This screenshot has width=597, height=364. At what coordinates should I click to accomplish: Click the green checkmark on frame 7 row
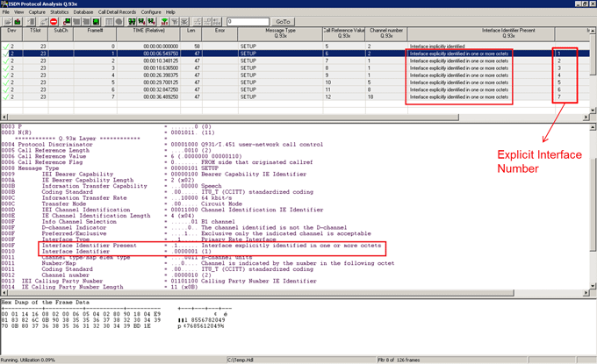(6, 97)
